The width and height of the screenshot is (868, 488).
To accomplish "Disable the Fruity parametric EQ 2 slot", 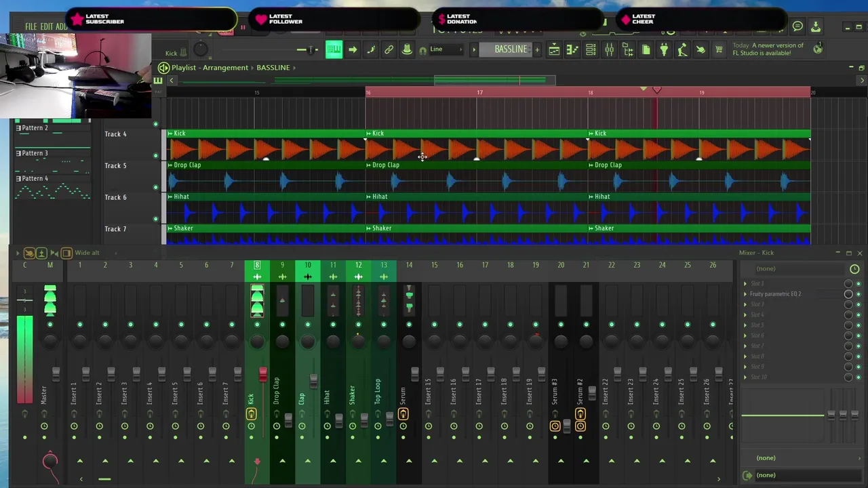I will pos(858,294).
